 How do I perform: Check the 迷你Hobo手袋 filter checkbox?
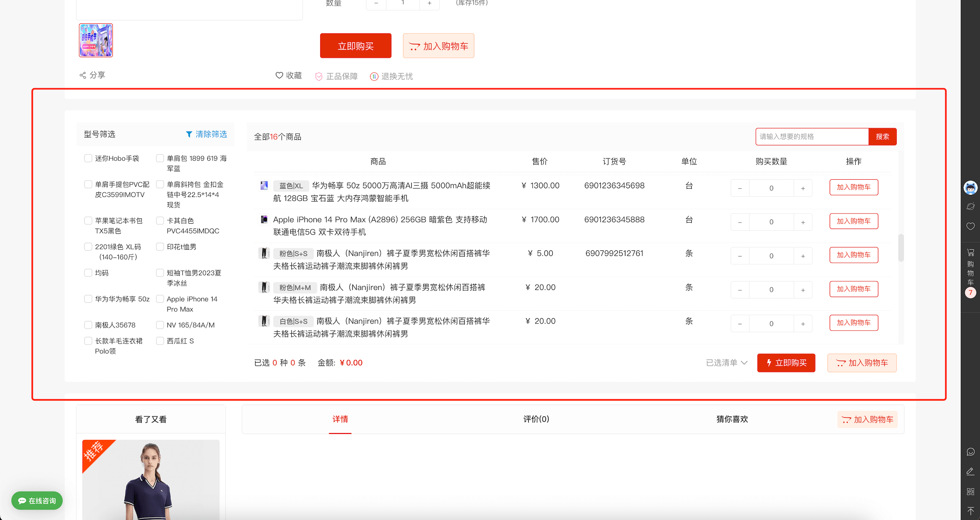pyautogui.click(x=88, y=158)
